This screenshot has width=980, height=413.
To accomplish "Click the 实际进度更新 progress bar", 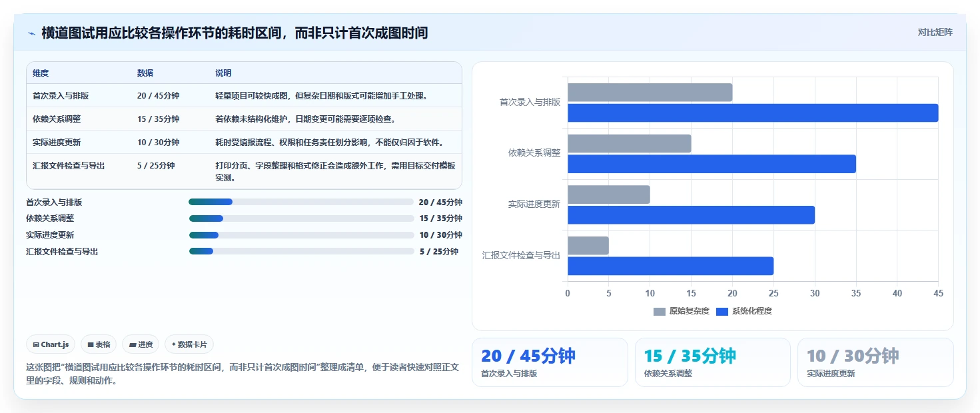I will (301, 235).
